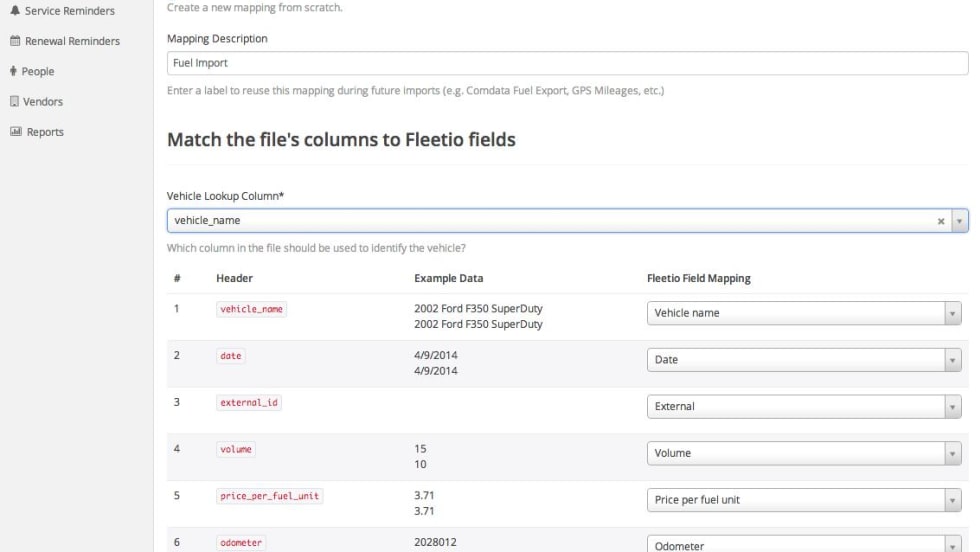
Task: Open the Vendors sidebar link
Action: click(x=44, y=101)
